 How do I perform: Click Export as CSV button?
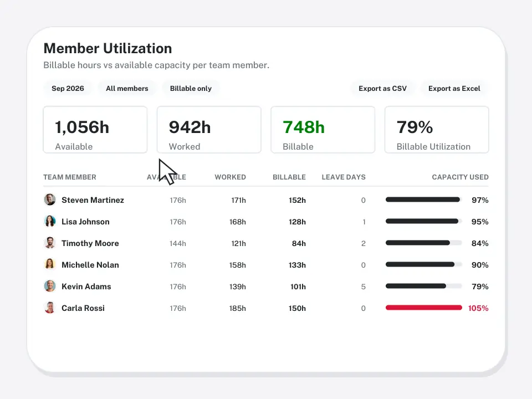click(x=382, y=89)
